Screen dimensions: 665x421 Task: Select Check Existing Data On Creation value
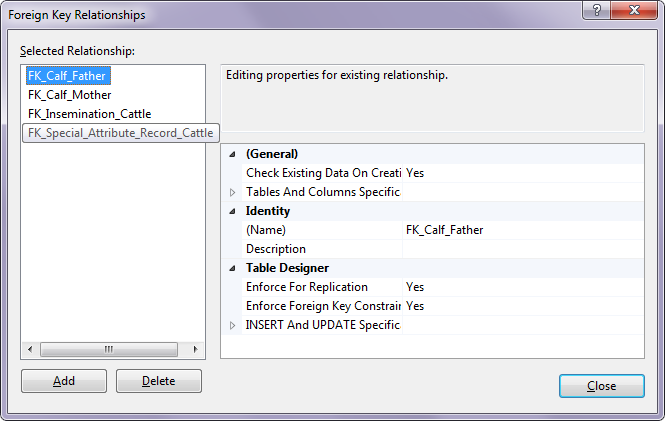tap(522, 173)
